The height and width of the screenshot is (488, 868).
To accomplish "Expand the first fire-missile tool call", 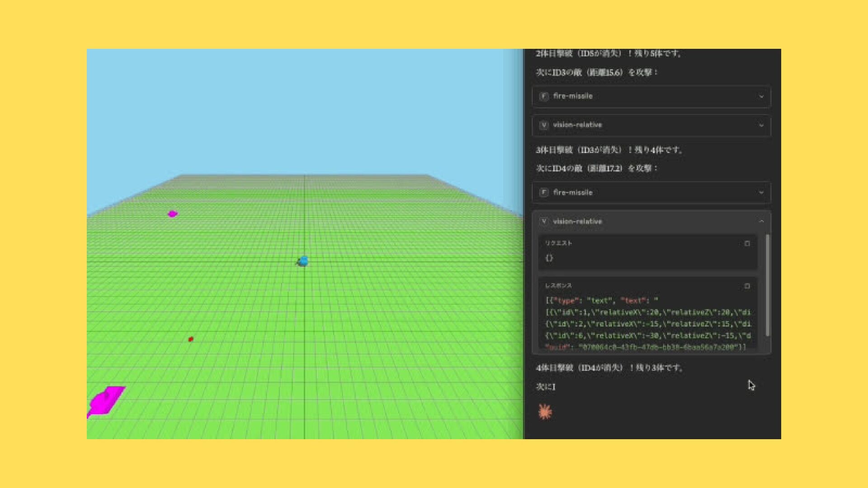I will click(x=761, y=96).
